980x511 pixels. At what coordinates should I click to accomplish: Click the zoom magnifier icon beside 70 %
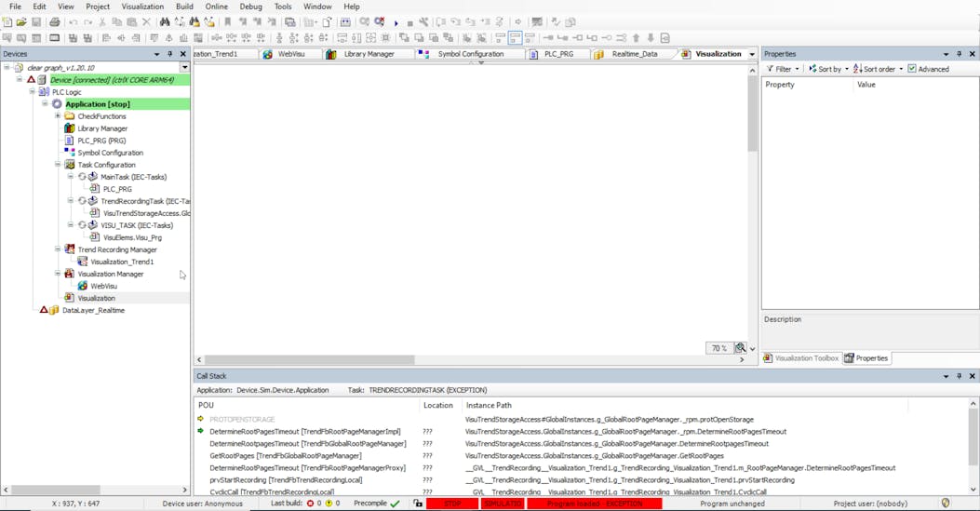pos(741,348)
